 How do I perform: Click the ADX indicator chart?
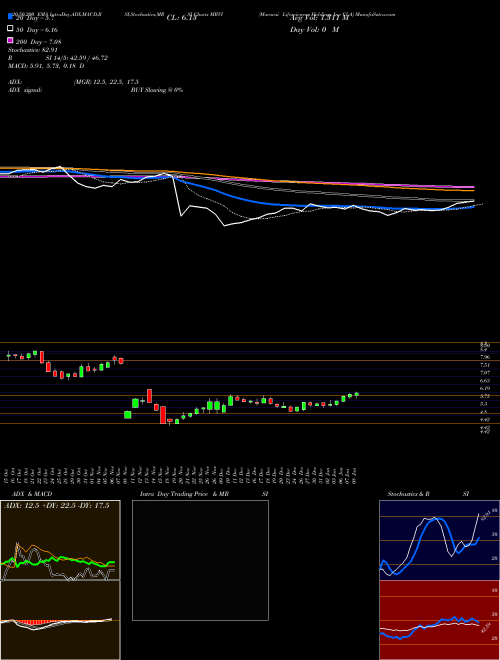pos(60,540)
